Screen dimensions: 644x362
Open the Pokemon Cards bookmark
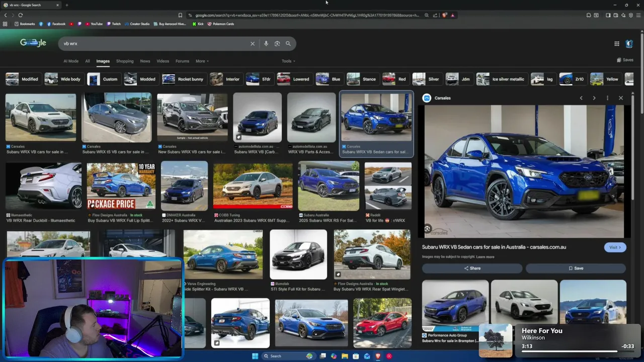220,24
